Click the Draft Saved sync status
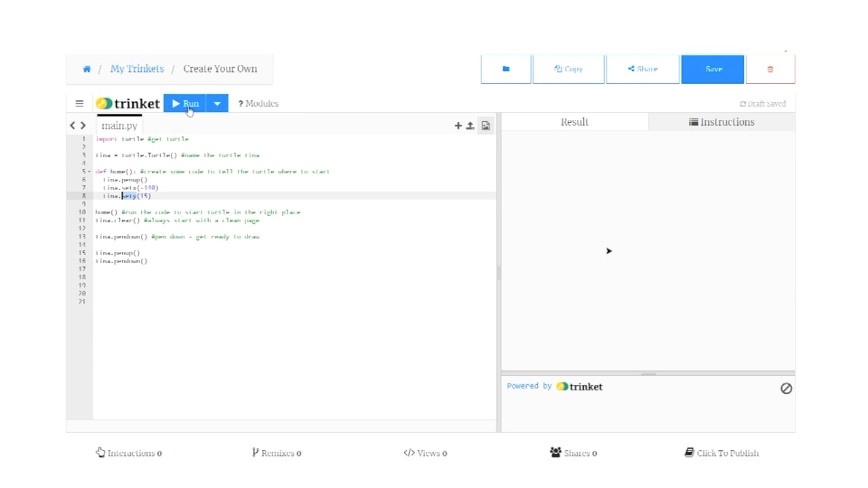868x488 pixels. click(762, 103)
